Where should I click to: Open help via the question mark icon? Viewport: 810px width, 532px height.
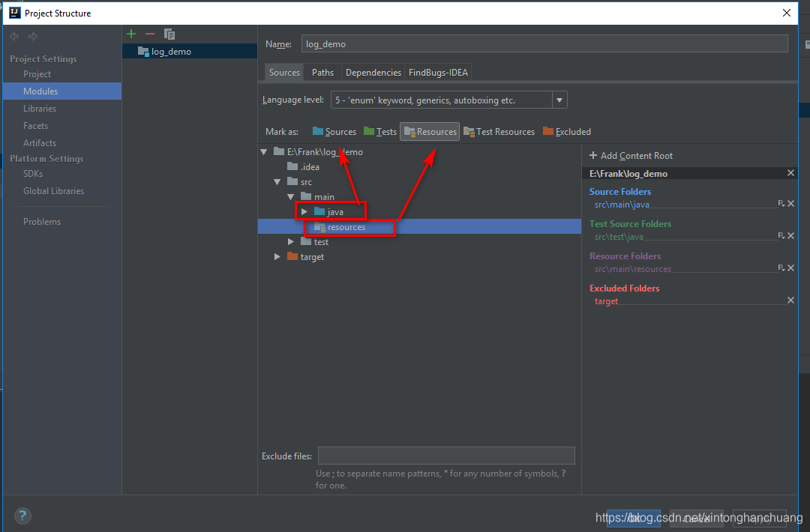22,516
